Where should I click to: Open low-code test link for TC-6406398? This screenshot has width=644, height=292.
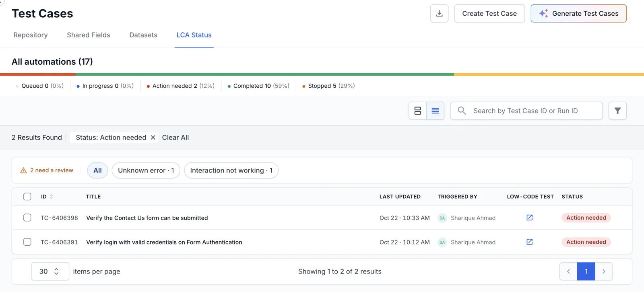[x=530, y=218]
